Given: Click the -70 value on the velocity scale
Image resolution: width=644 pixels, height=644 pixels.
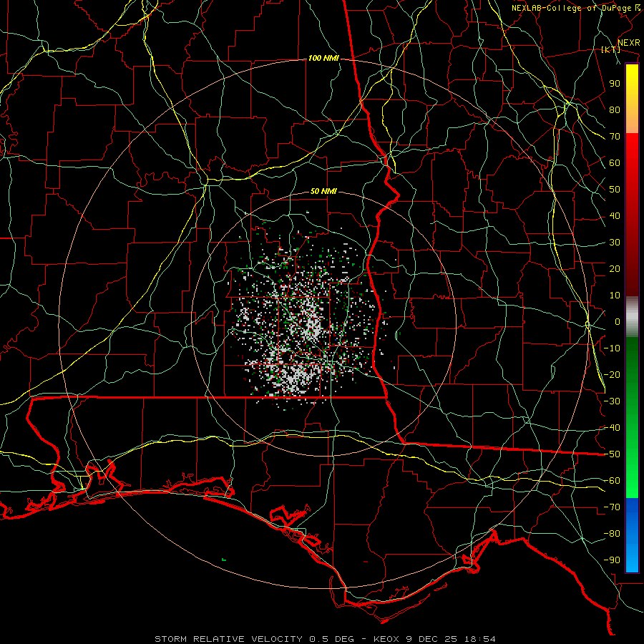Looking at the screenshot, I should (612, 507).
